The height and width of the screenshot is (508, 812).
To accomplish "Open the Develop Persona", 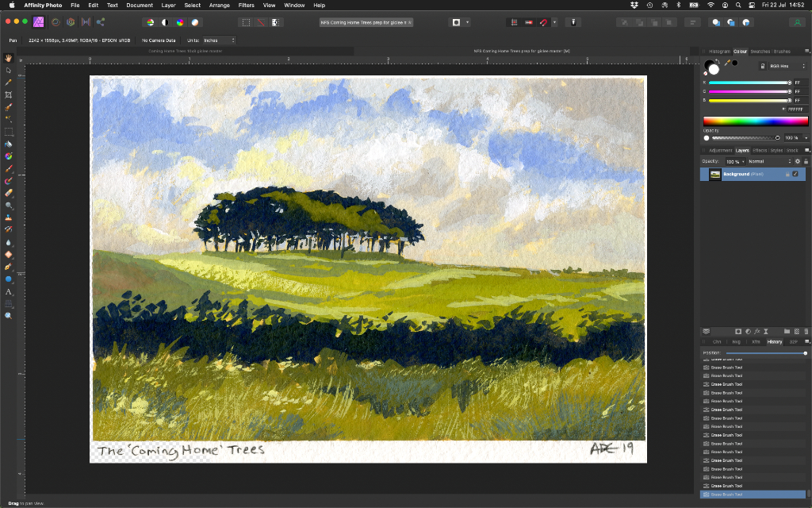I will [x=71, y=22].
